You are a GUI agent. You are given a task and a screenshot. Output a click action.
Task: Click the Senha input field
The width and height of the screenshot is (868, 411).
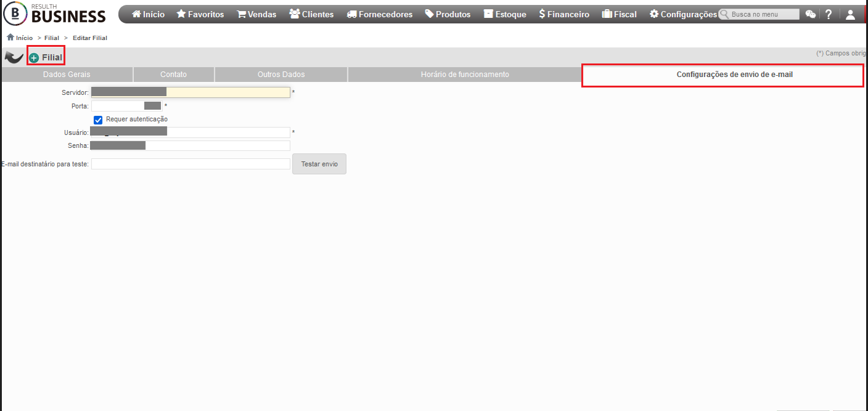pos(191,146)
